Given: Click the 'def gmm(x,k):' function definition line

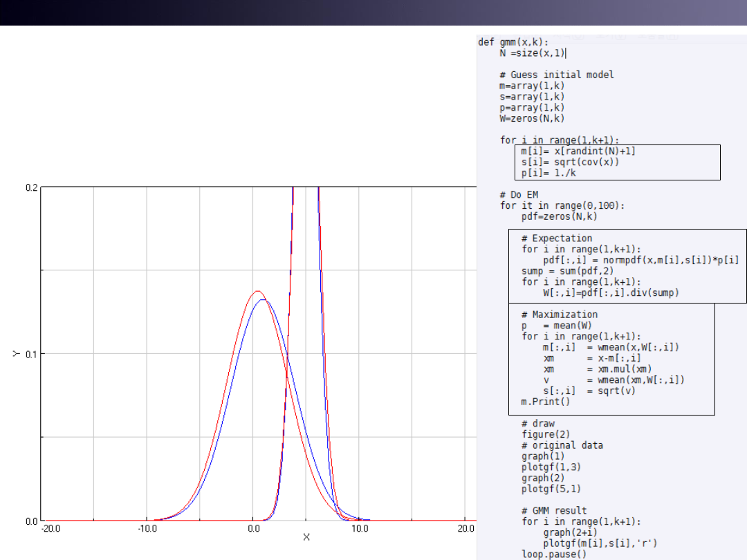Looking at the screenshot, I should click(x=513, y=41).
